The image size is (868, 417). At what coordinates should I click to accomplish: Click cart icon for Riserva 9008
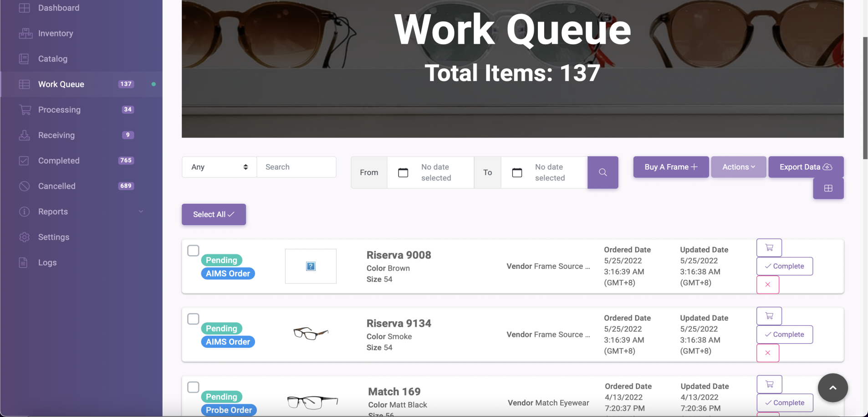coord(769,247)
